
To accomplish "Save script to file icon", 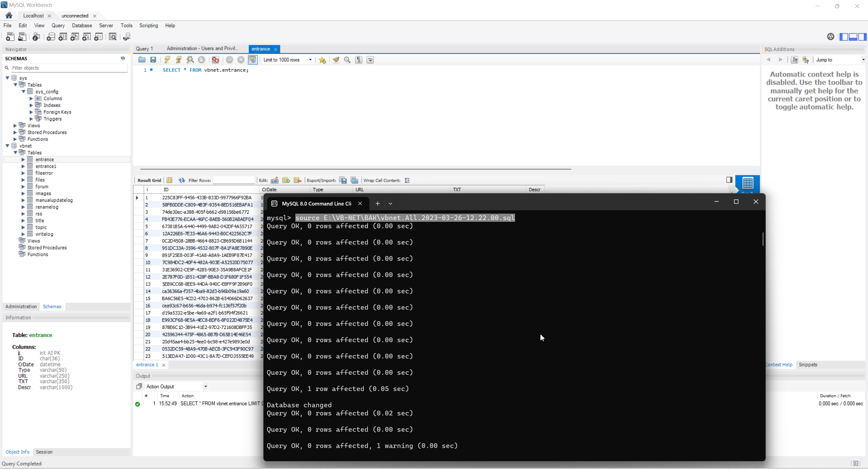I will (x=153, y=60).
